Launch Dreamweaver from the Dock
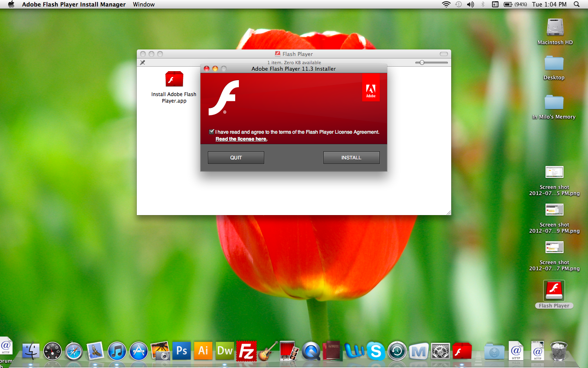The image size is (588, 368). 225,351
